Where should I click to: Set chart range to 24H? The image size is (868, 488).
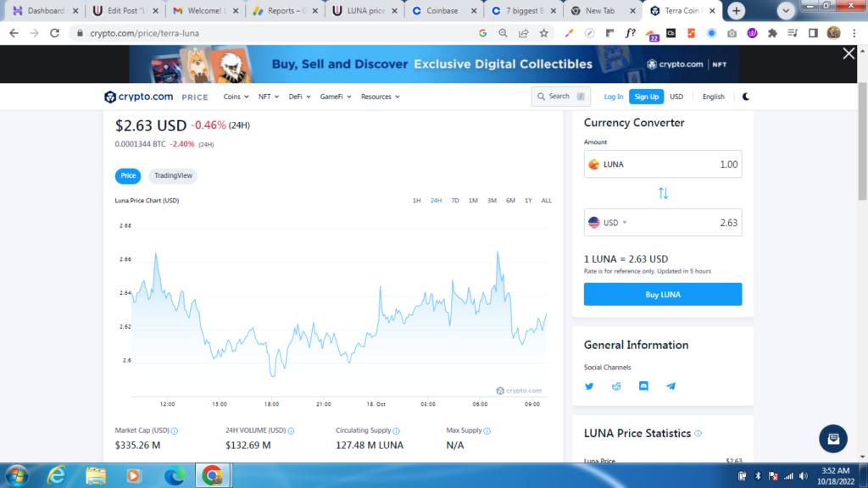click(437, 201)
